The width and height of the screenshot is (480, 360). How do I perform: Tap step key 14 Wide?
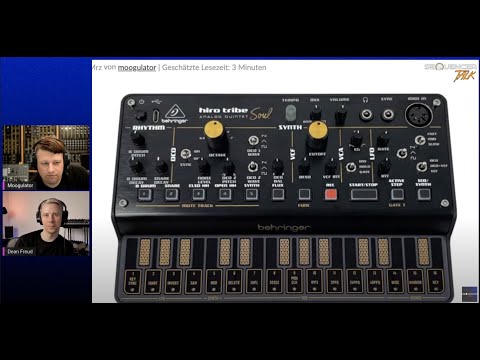pos(395,282)
